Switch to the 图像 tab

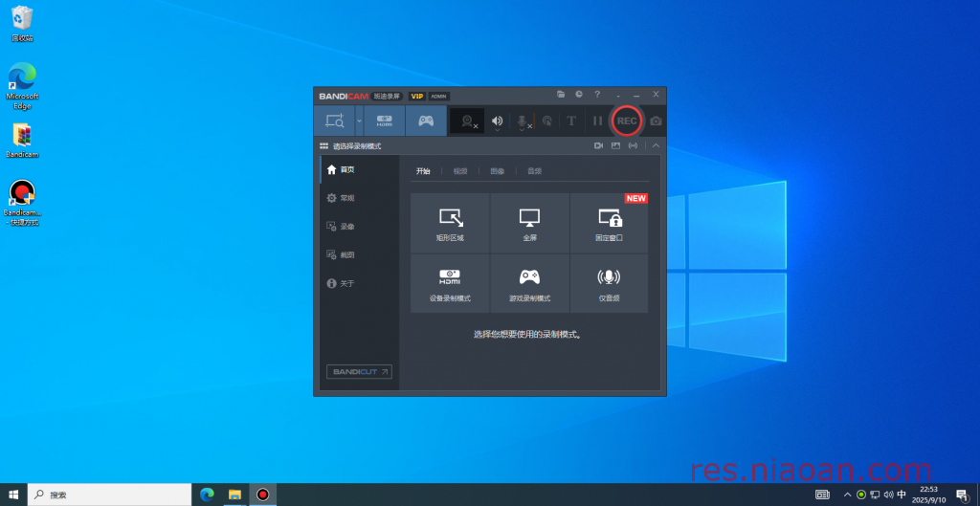pos(497,171)
